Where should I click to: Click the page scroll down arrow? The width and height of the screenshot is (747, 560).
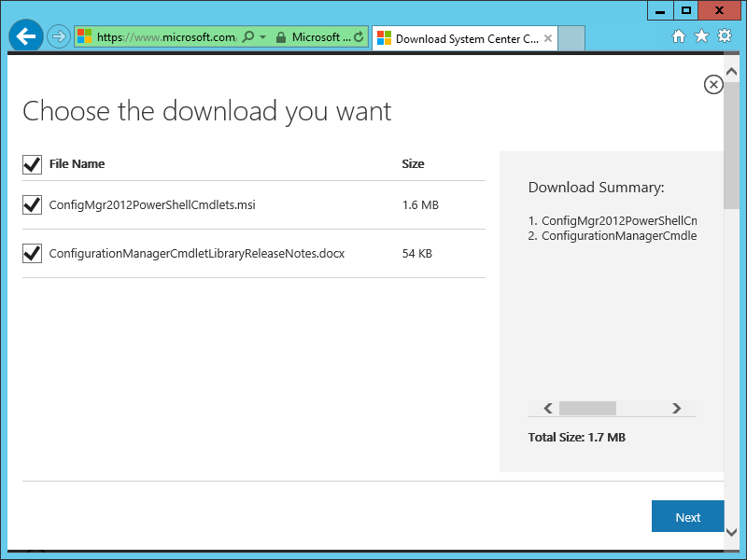tap(731, 532)
